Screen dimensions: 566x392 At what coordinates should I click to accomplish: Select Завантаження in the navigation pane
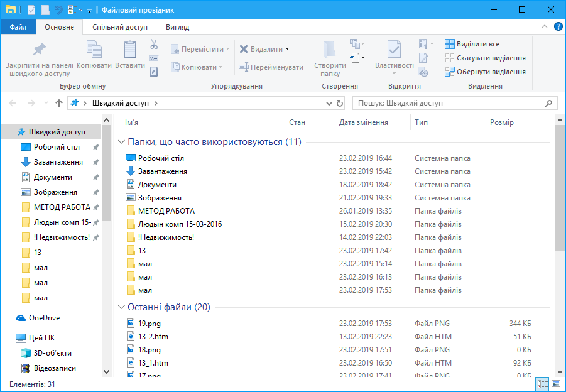coord(52,162)
